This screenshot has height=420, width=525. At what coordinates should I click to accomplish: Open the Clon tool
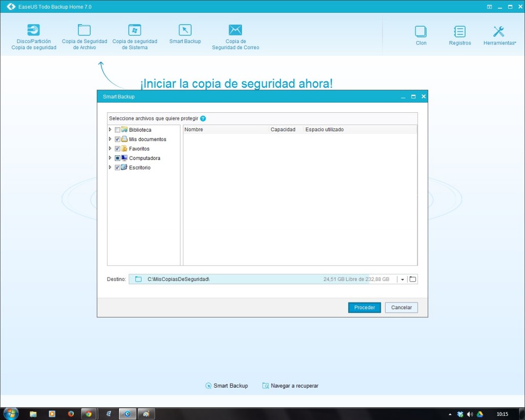click(x=421, y=32)
